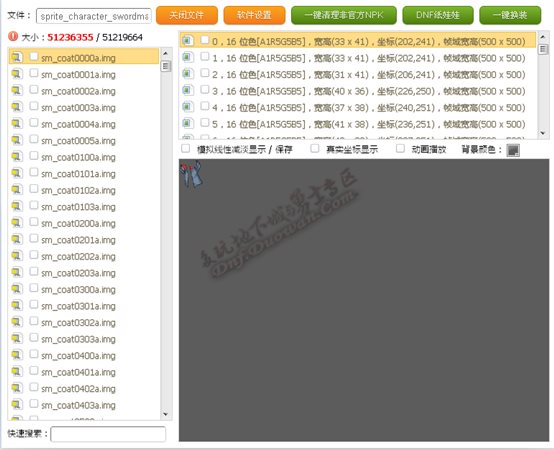The image size is (554, 450).
Task: Open the DNF纸娃娃 button
Action: tap(438, 15)
